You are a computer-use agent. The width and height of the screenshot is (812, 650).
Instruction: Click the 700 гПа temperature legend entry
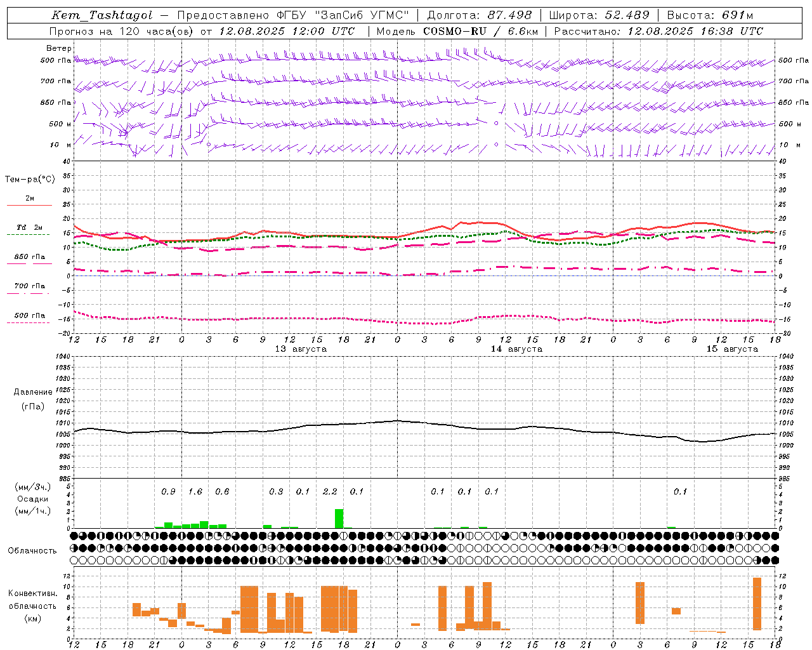click(29, 286)
